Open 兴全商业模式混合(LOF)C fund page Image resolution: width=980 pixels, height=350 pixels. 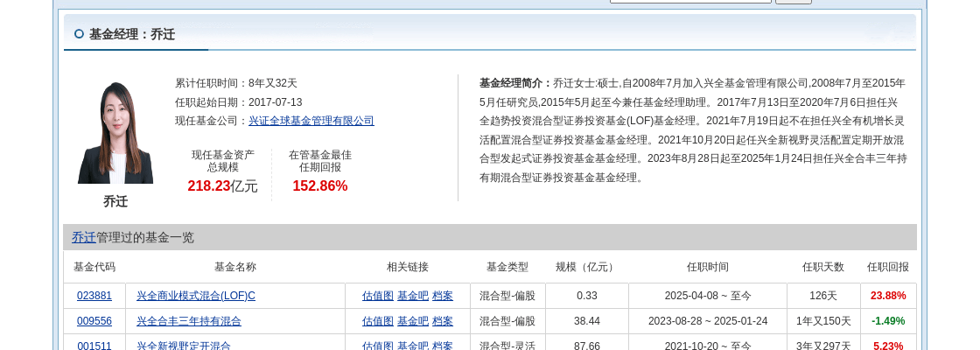(196, 296)
